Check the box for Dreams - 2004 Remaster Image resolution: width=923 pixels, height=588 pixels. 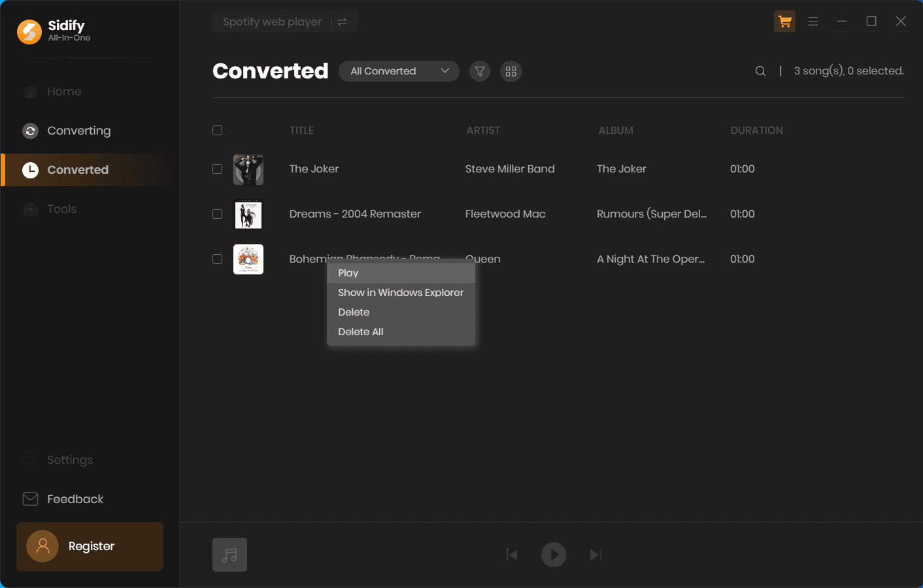[x=218, y=214]
